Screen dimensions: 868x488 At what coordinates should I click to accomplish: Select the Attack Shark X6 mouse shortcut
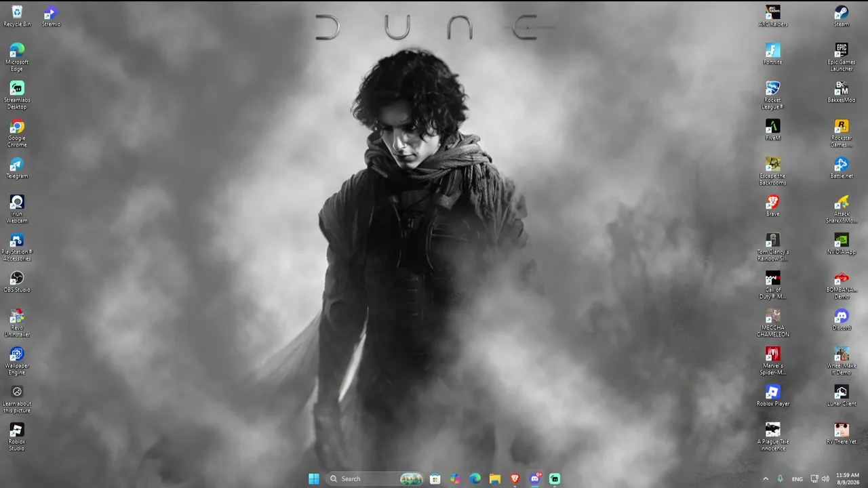point(842,209)
